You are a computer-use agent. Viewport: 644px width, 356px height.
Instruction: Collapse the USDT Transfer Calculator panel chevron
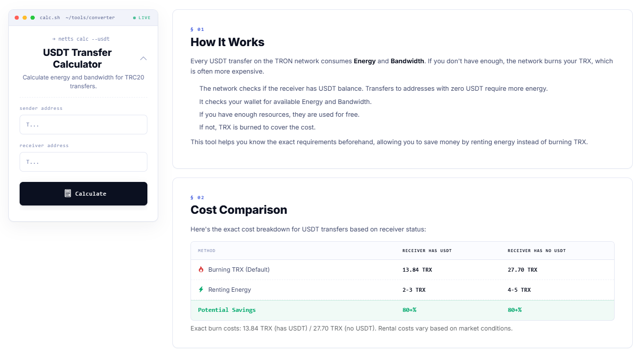point(143,58)
